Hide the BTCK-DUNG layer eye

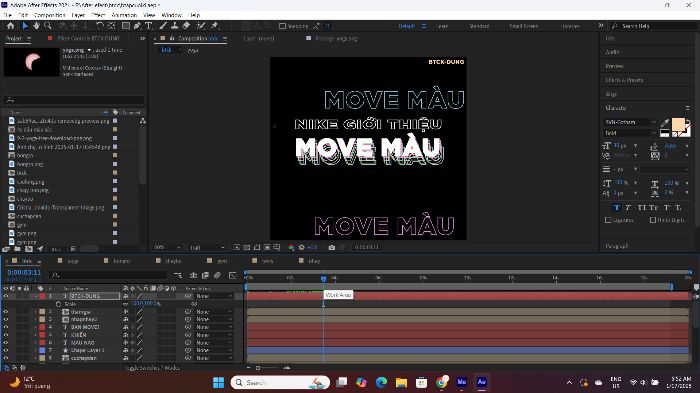coord(6,296)
